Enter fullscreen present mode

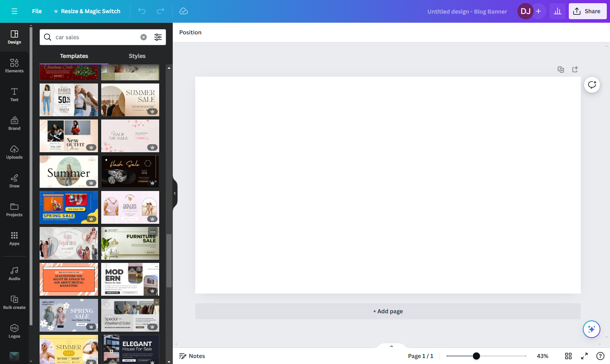(584, 356)
